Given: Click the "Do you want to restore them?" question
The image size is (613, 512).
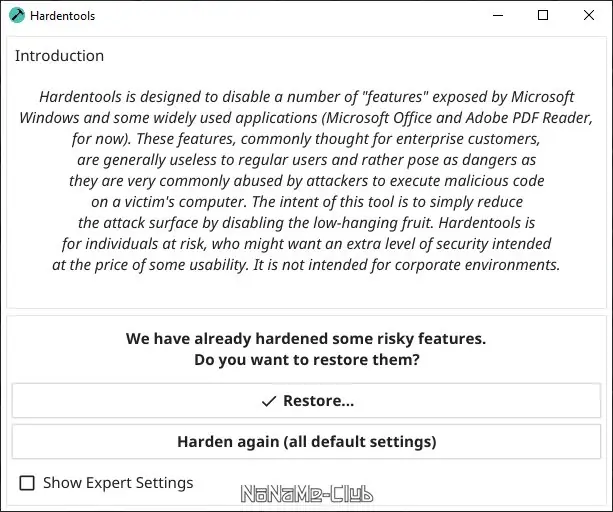Looking at the screenshot, I should coord(306,359).
